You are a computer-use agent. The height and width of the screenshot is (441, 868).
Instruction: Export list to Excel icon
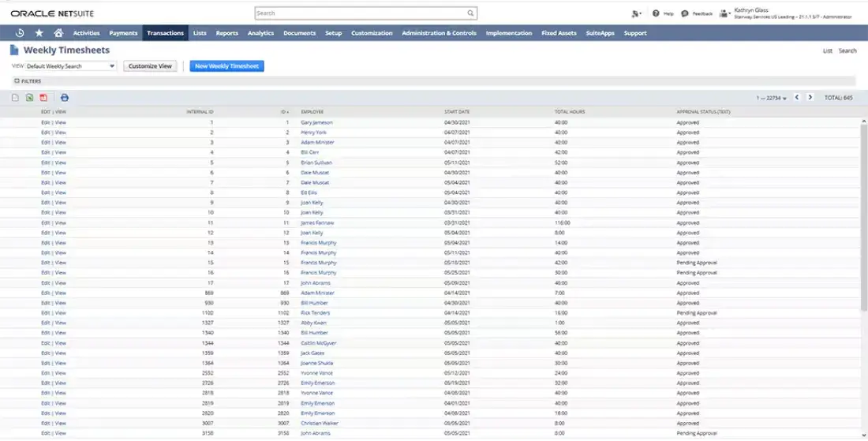[x=29, y=98]
